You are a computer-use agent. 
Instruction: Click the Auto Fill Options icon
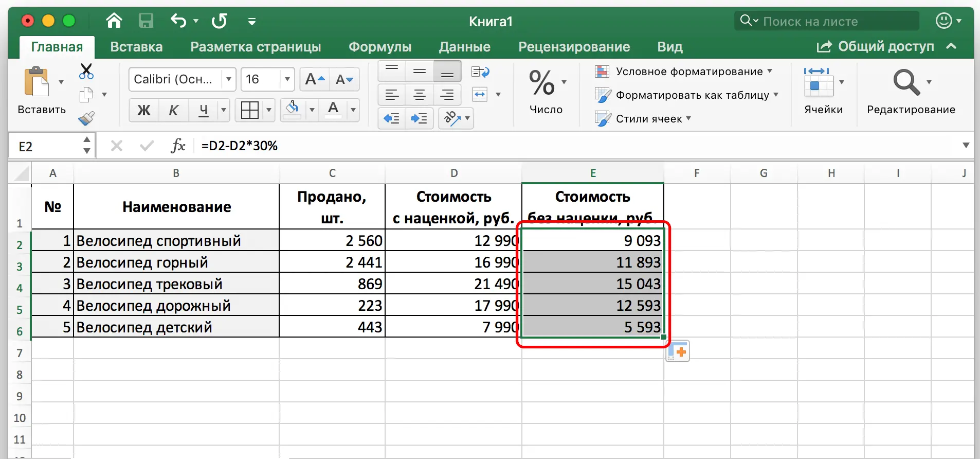678,351
